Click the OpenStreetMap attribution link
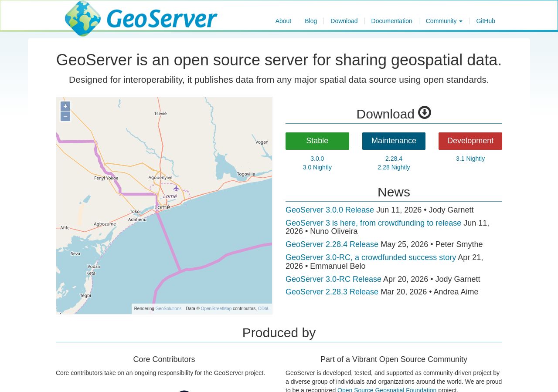 click(216, 309)
